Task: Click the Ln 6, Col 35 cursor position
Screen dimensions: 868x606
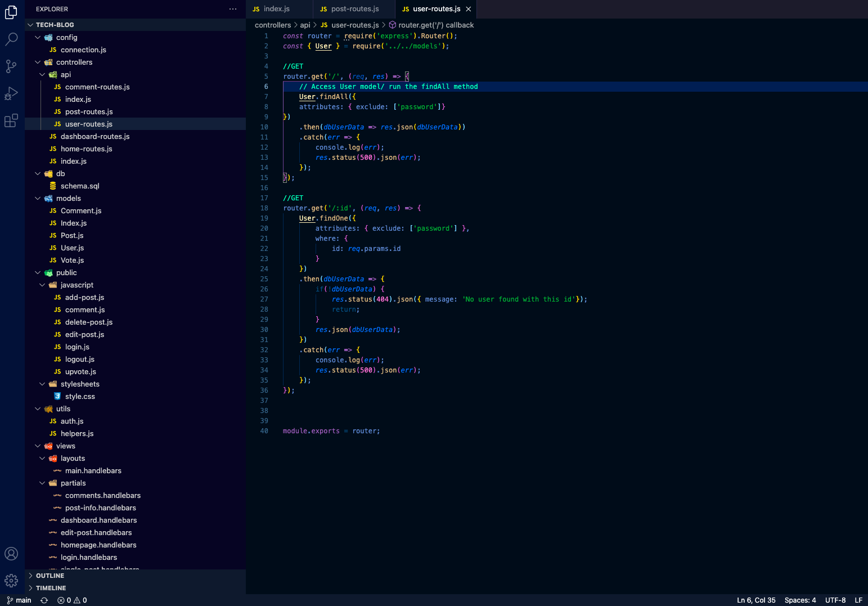Action: [x=756, y=600]
